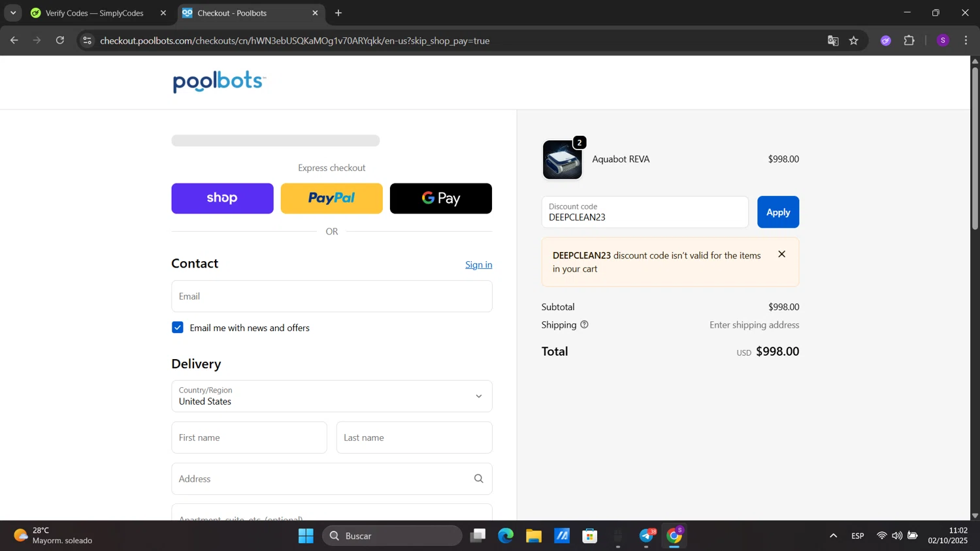Click the browser back arrow
The image size is (980, 551).
point(14,40)
